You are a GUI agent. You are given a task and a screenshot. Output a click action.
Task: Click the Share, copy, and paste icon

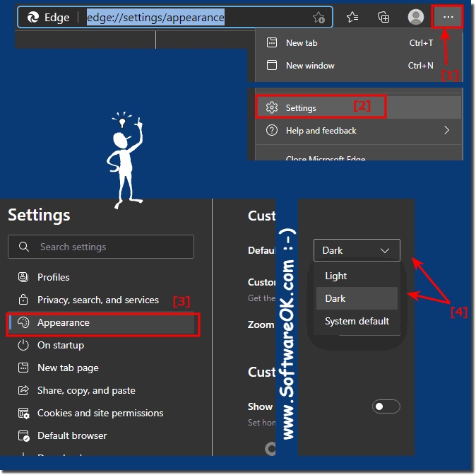tap(23, 390)
